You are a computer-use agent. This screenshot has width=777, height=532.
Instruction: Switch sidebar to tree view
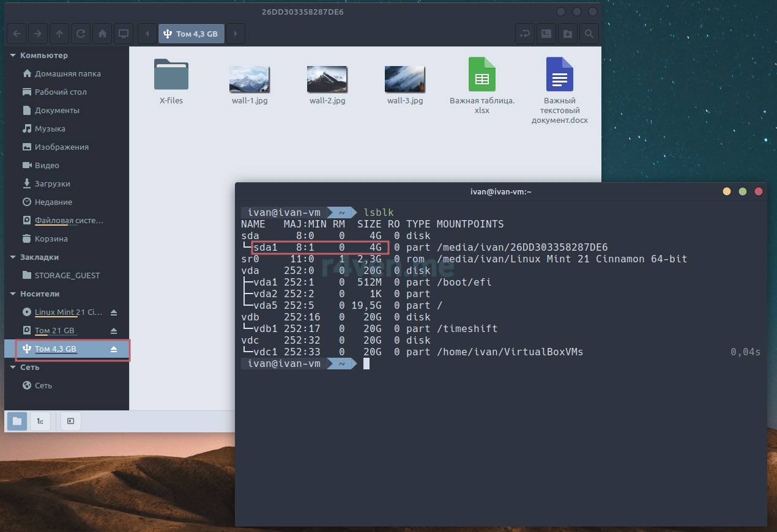point(40,421)
